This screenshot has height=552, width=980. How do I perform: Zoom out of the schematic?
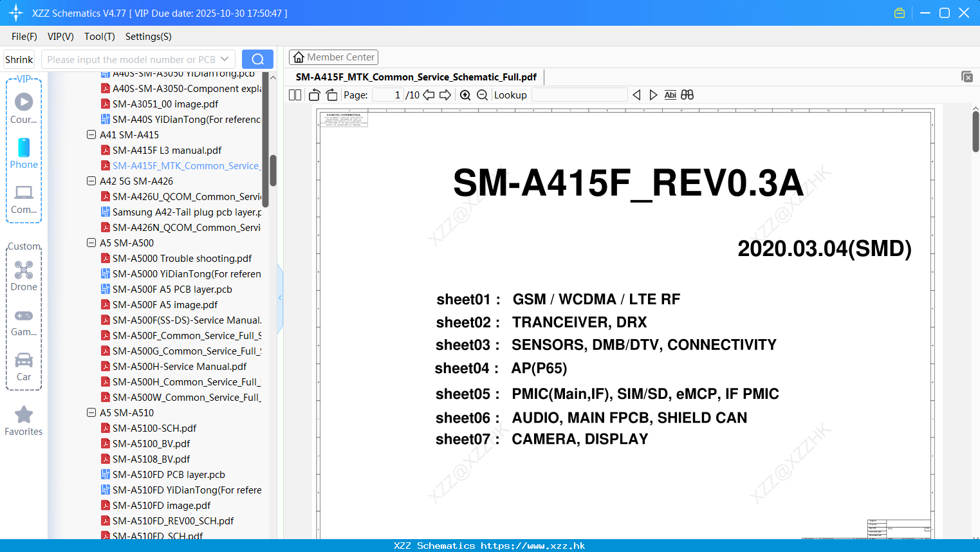(x=482, y=95)
